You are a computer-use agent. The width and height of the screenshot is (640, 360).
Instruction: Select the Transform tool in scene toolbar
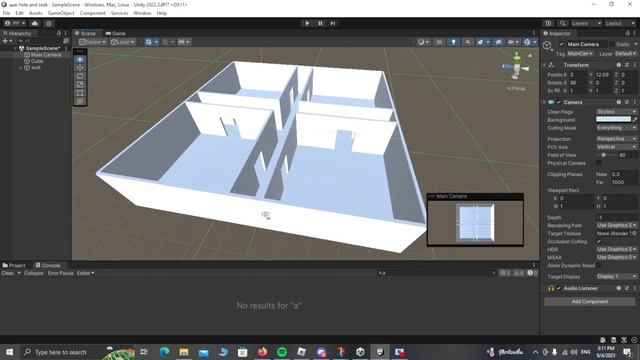tap(80, 101)
